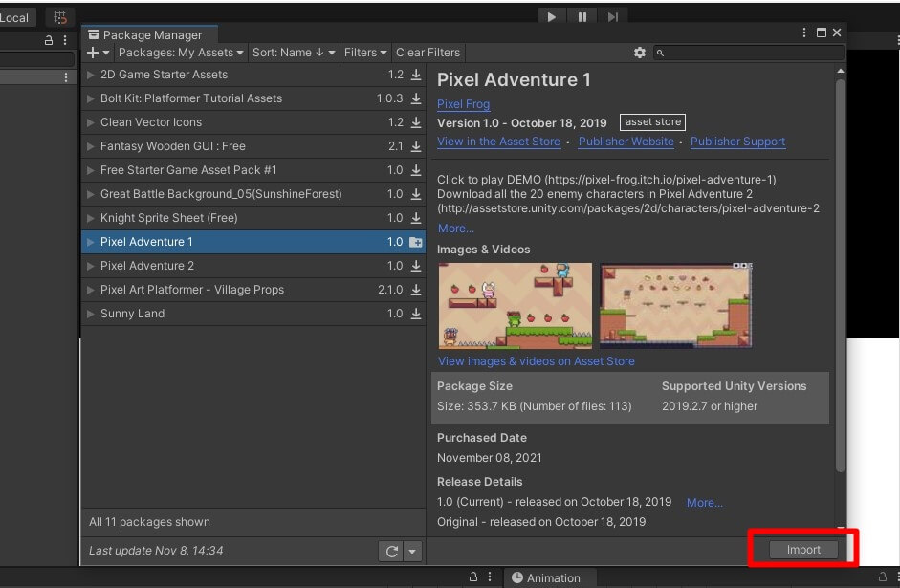900x588 pixels.
Task: Open the Sort: Name dropdown
Action: 294,53
